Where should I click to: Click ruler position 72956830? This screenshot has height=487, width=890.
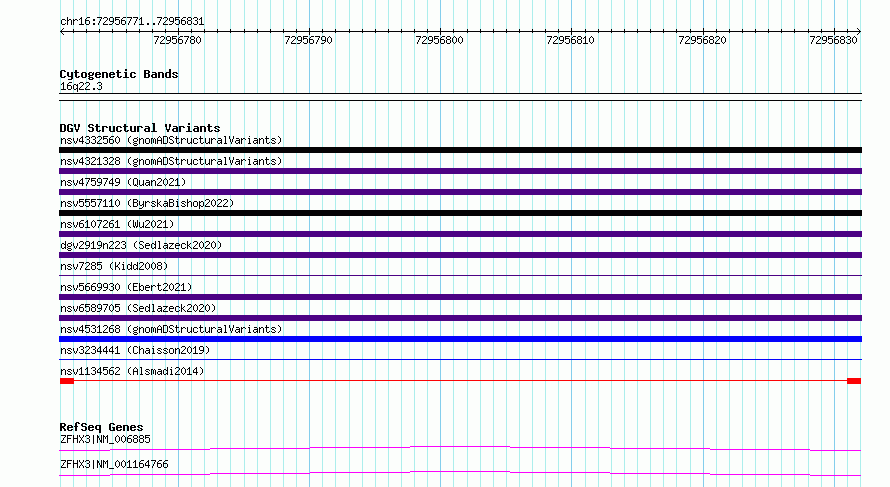click(833, 40)
